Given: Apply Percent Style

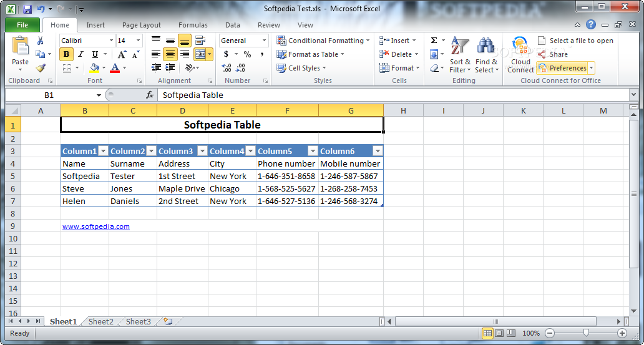Looking at the screenshot, I should [247, 54].
